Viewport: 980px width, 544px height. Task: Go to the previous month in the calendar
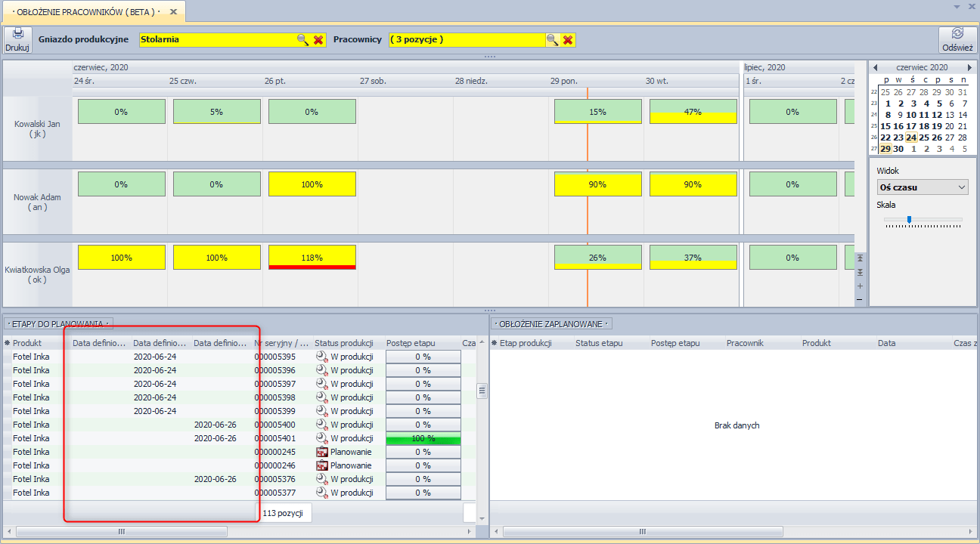point(875,67)
